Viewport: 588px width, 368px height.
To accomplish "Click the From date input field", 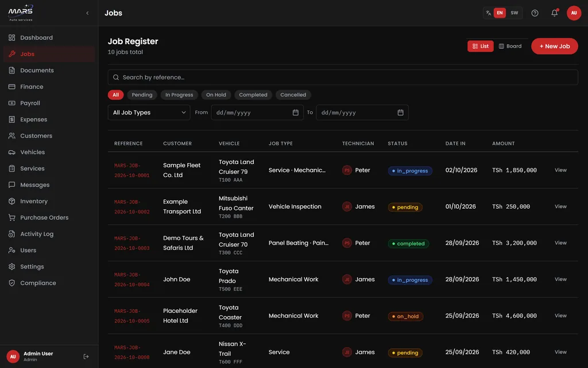I will click(257, 113).
